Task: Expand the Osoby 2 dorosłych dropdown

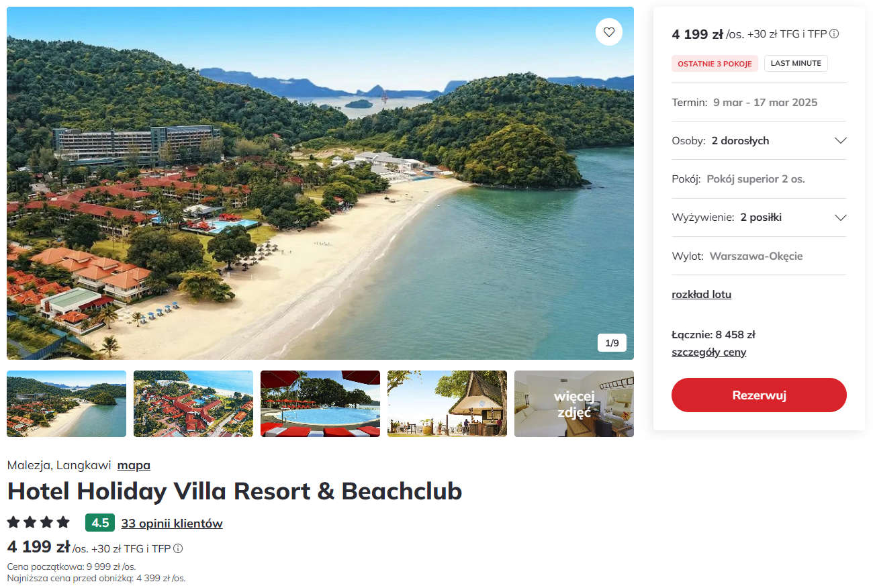Action: click(x=759, y=140)
